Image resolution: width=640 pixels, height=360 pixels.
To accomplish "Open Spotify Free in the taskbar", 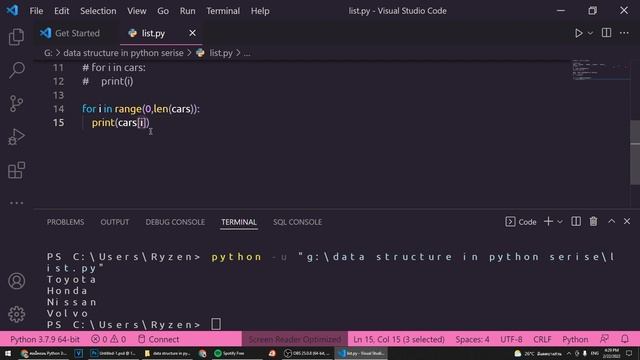I will [233, 353].
